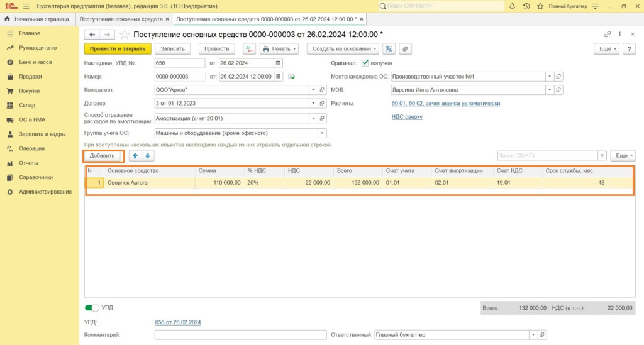644x345 pixels.
Task: Open attached files paperclip icon
Action: pos(406,48)
